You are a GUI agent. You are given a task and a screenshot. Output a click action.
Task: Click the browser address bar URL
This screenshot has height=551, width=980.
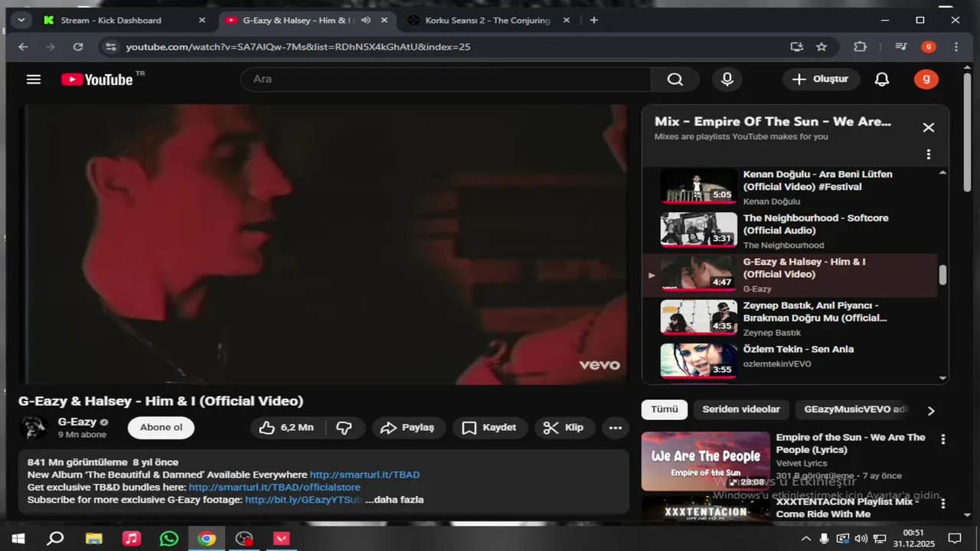(x=298, y=47)
